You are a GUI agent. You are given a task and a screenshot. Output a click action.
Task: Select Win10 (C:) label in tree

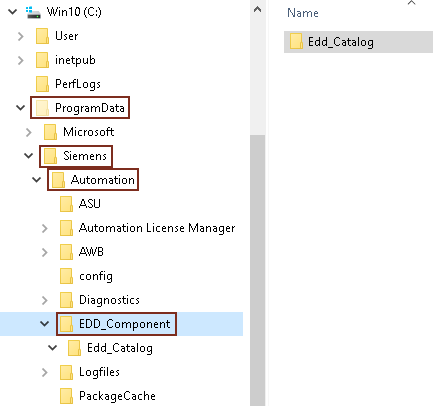tap(74, 12)
